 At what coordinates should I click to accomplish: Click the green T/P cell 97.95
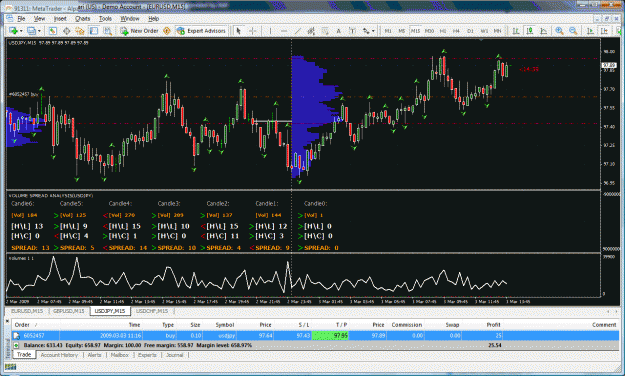tap(330, 335)
